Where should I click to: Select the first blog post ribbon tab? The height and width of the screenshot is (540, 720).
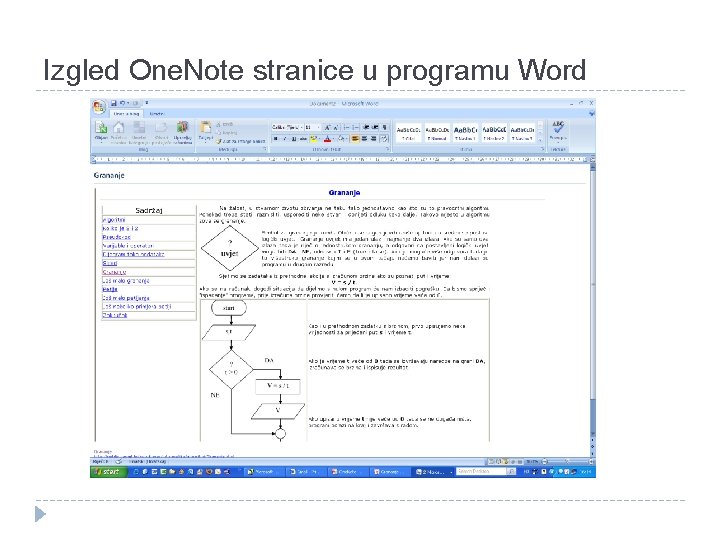(x=126, y=114)
